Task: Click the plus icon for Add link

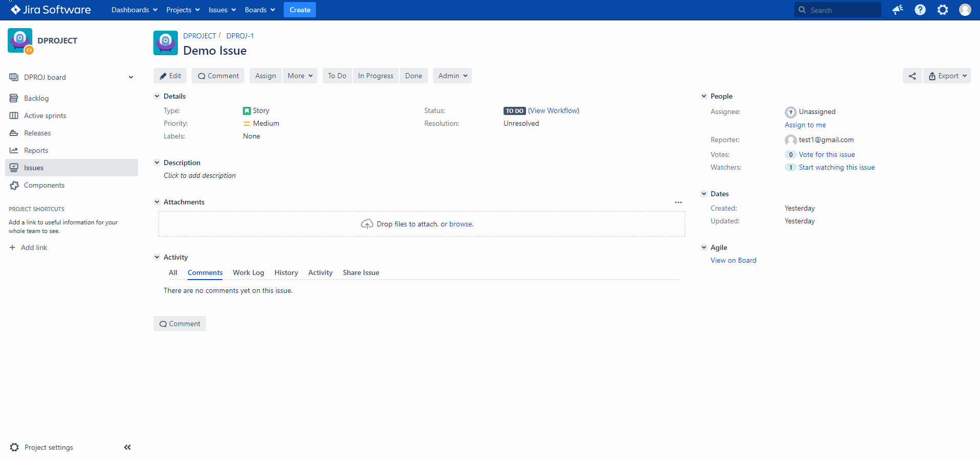Action: [x=12, y=247]
